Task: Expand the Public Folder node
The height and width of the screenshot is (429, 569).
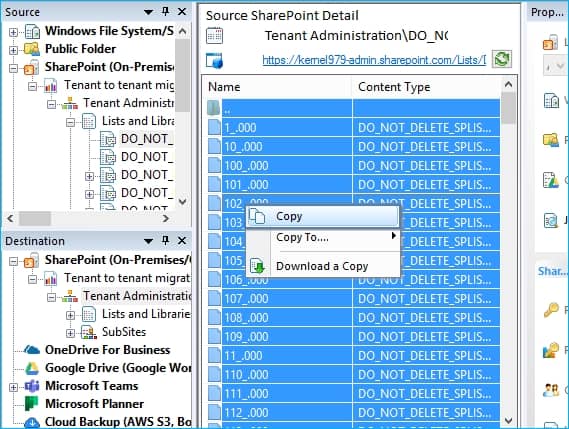Action: pos(13,50)
